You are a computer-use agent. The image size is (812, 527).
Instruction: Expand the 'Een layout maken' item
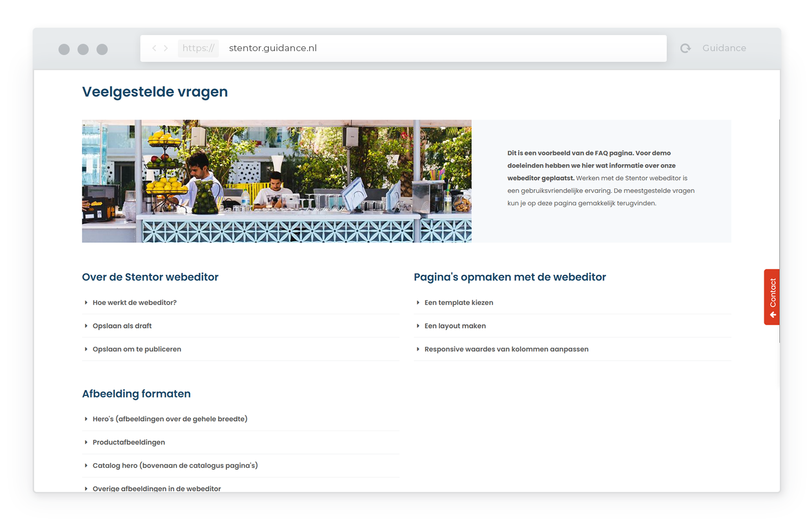click(455, 326)
